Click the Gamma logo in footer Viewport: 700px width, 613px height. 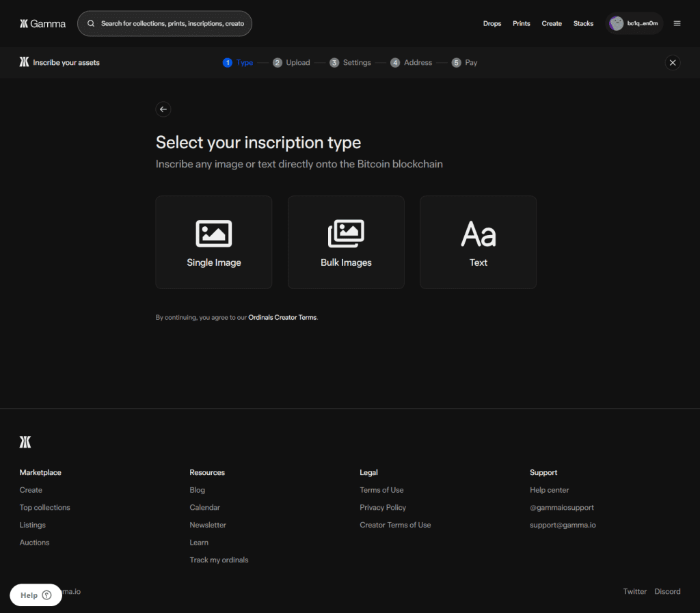tap(25, 442)
